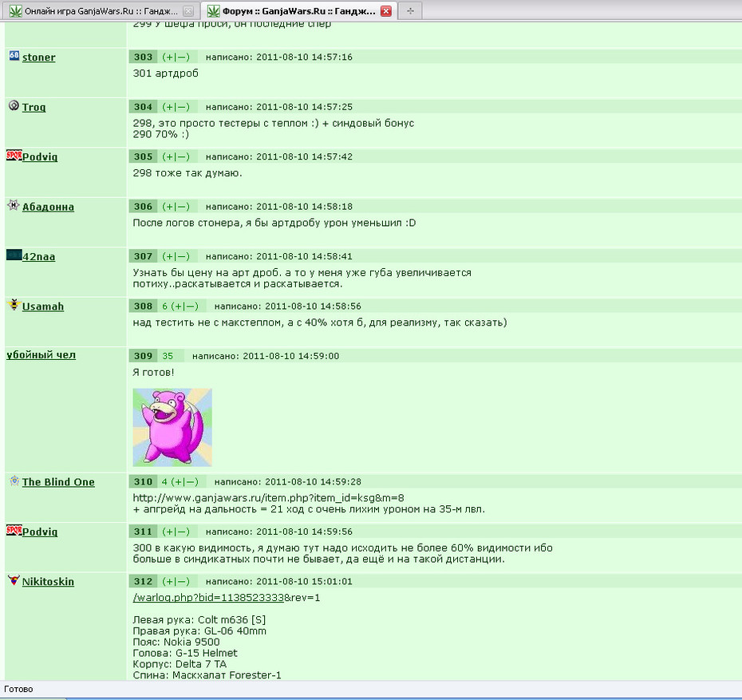Screen dimensions: 742x700
Task: Close the Форум GanjaWars.Ru tab
Action: pos(386,11)
